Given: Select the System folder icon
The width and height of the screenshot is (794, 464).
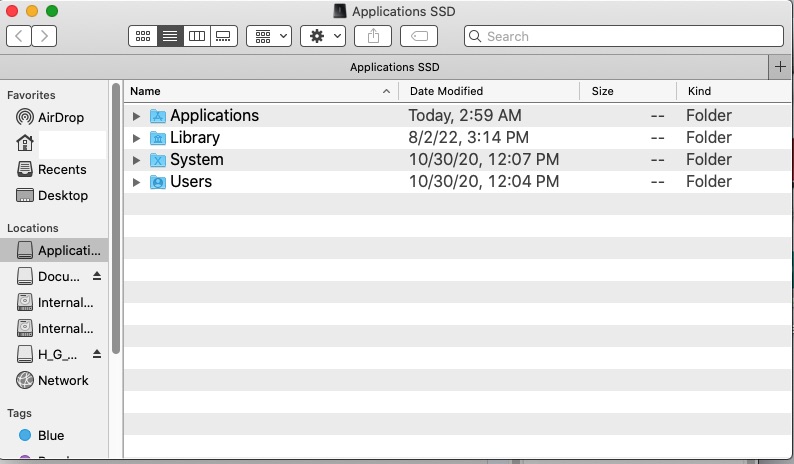Looking at the screenshot, I should click(158, 160).
